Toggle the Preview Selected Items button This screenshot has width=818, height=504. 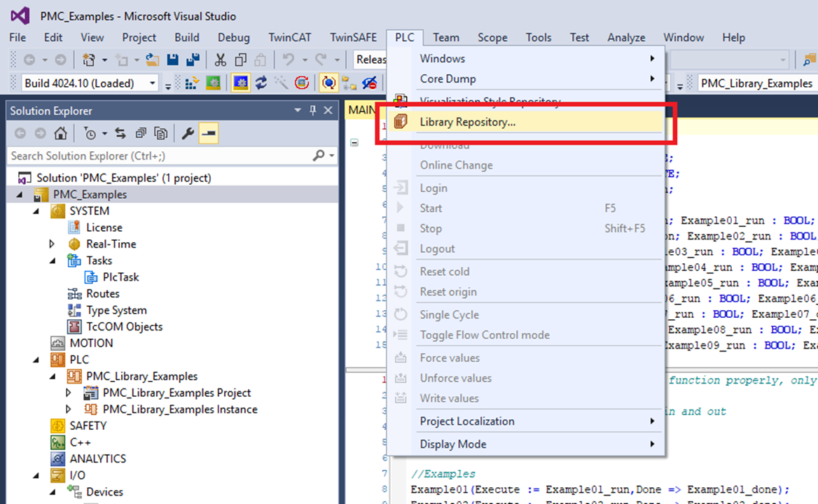click(x=209, y=133)
